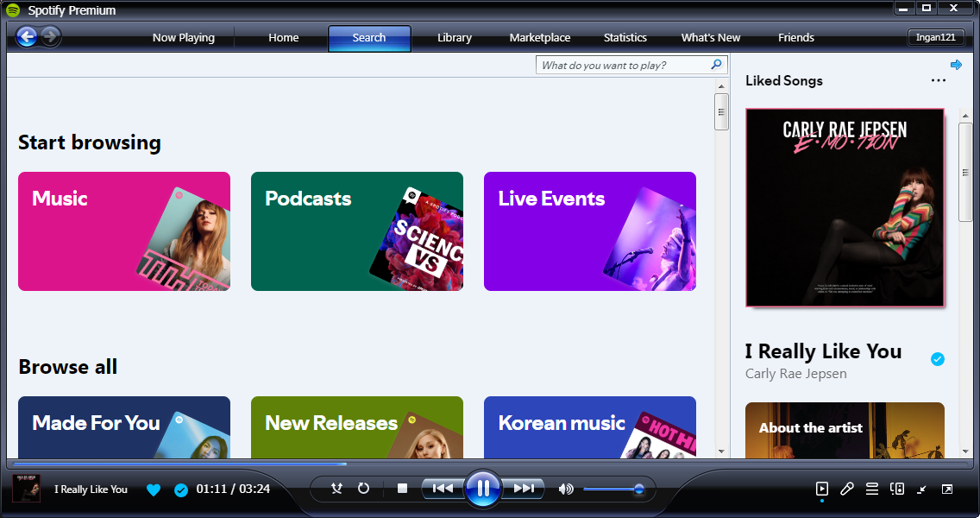Viewport: 980px width, 518px height.
Task: Click the small album art in player bar
Action: [27, 489]
